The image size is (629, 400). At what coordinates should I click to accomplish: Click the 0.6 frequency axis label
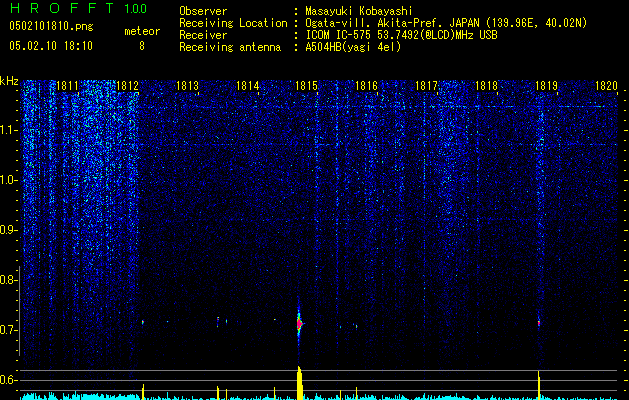8,380
